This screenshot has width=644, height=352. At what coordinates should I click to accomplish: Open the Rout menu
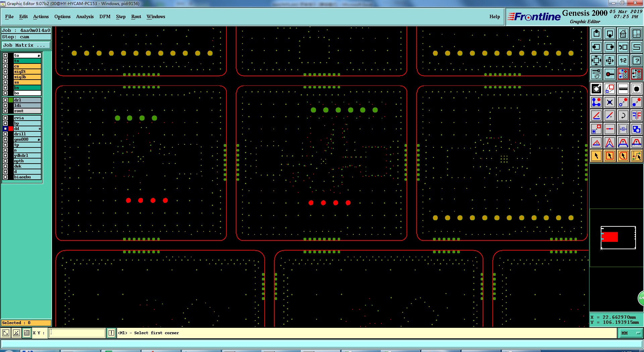click(x=136, y=16)
